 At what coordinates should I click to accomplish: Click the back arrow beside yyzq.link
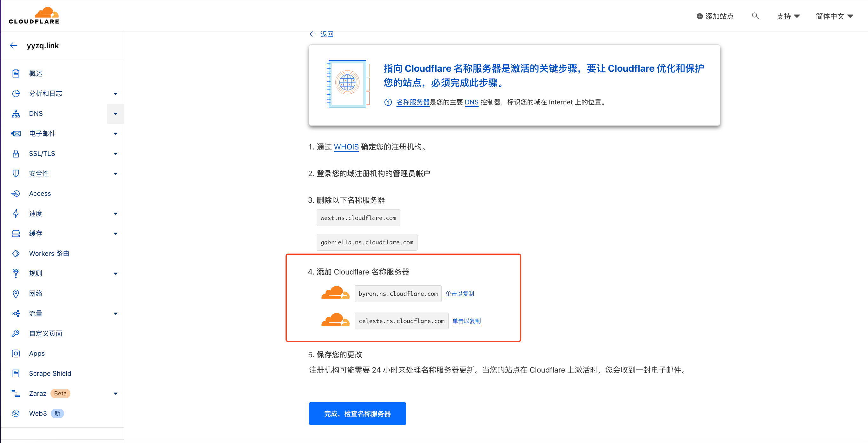tap(13, 45)
